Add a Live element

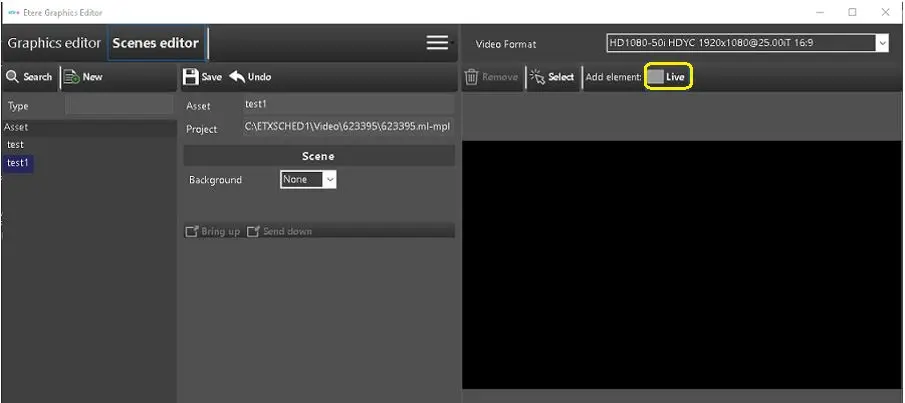coord(667,77)
